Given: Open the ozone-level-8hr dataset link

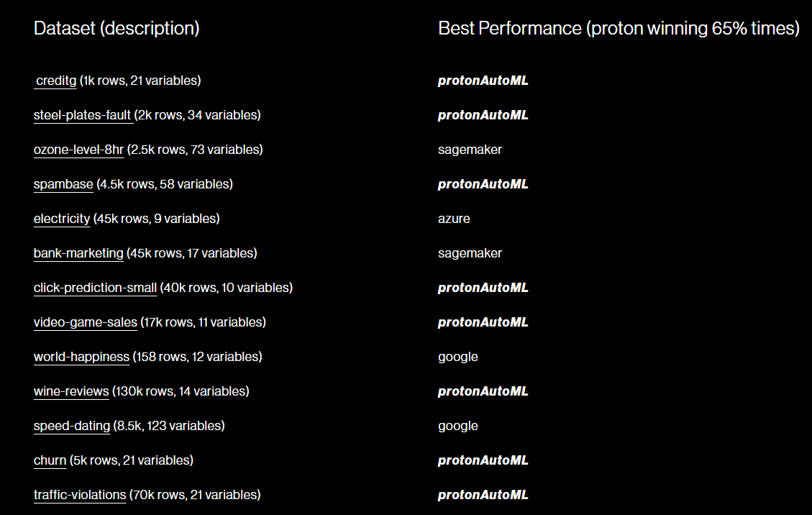Looking at the screenshot, I should (78, 150).
